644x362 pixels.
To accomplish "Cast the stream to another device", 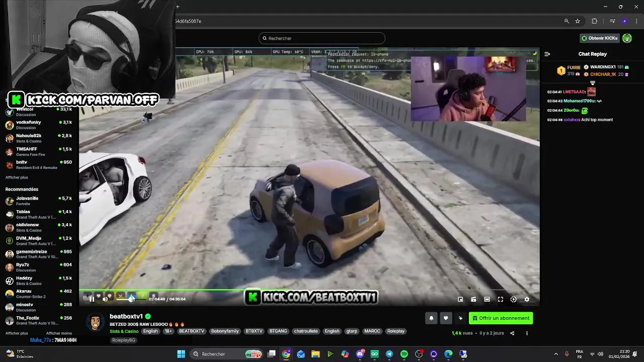I will (473, 299).
